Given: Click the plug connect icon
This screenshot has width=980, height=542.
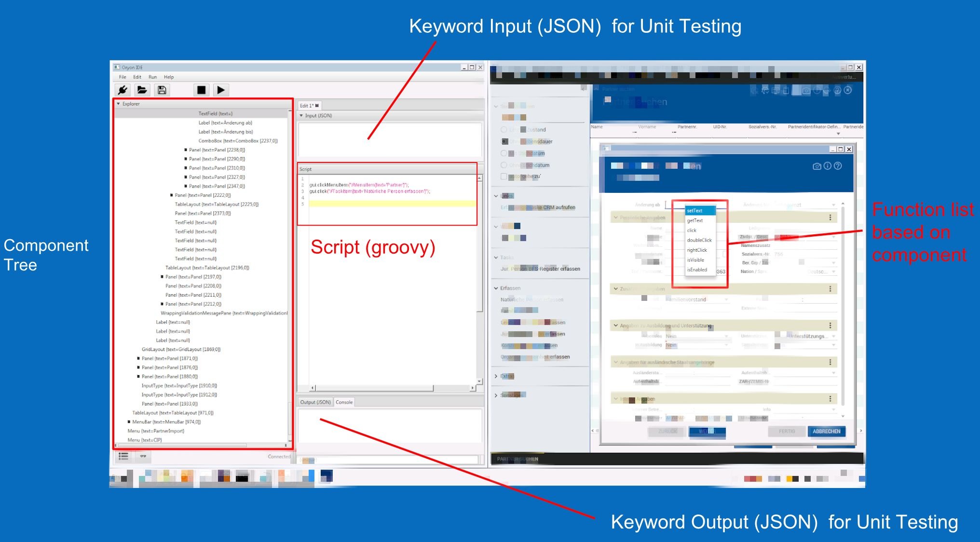Looking at the screenshot, I should pyautogui.click(x=122, y=90).
